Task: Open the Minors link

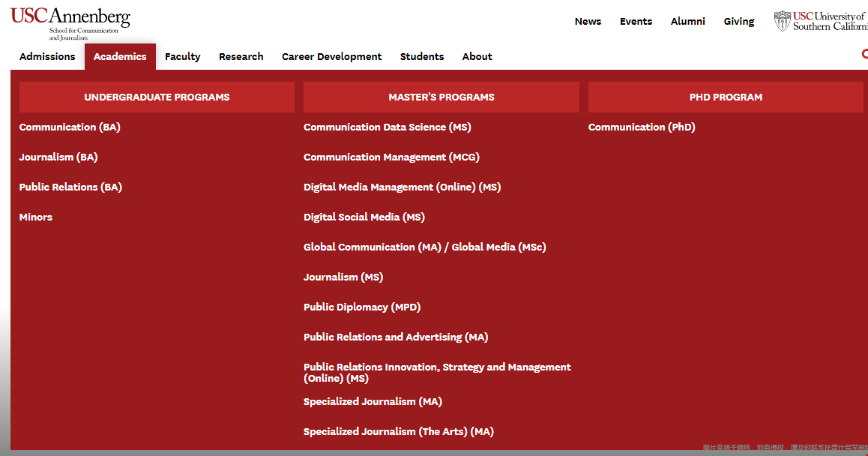Action: [36, 217]
